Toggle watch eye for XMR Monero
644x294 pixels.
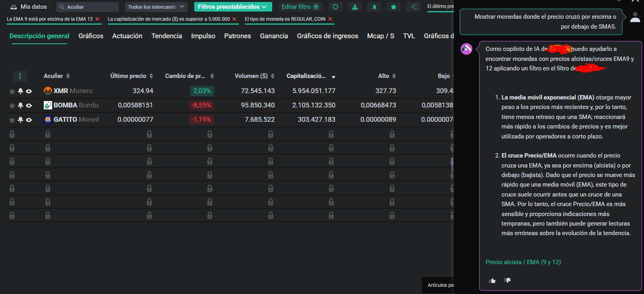tap(29, 91)
